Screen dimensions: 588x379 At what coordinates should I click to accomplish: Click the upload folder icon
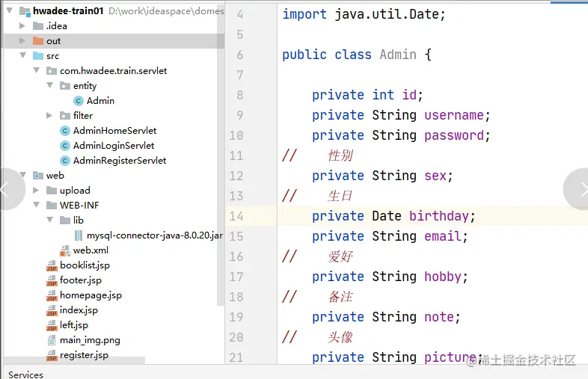tap(52, 191)
